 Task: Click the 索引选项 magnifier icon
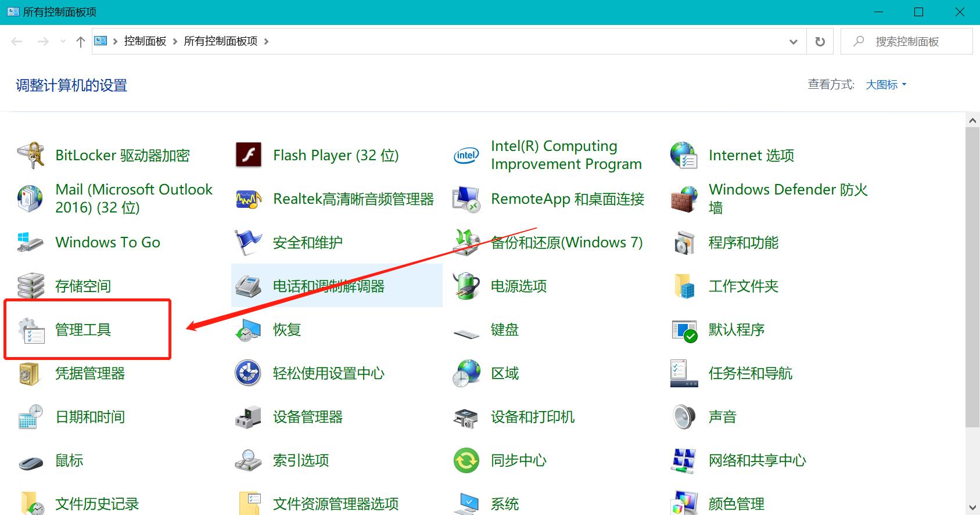coord(249,460)
